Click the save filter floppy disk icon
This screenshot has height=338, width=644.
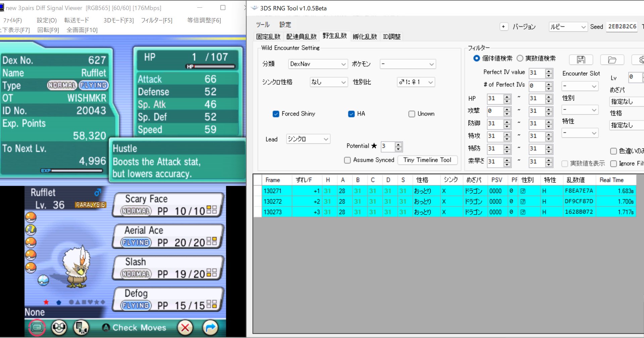pyautogui.click(x=581, y=60)
